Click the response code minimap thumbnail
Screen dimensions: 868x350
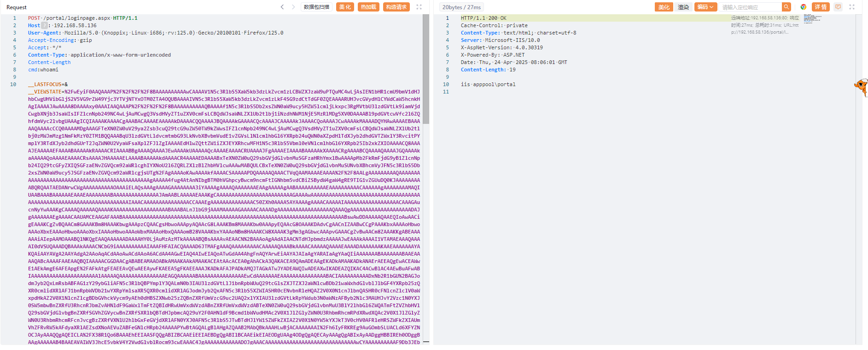[x=812, y=18]
